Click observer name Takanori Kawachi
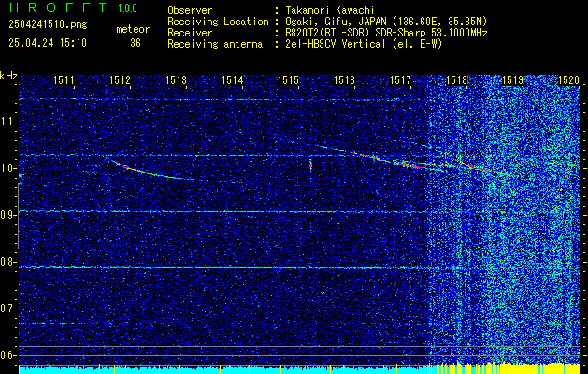588x374 pixels. (330, 10)
